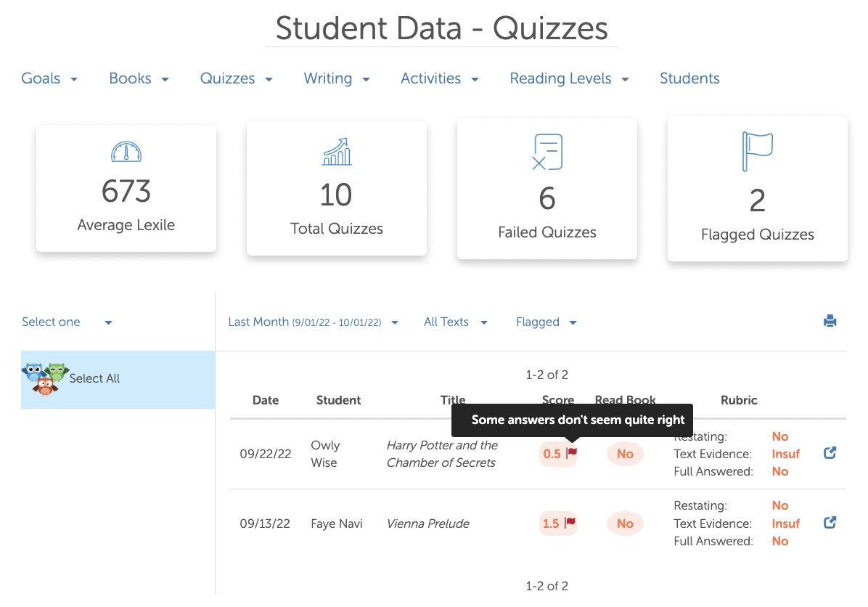The image size is (868, 607).
Task: Open Vienna Prelude quiz external link icon
Action: click(830, 522)
